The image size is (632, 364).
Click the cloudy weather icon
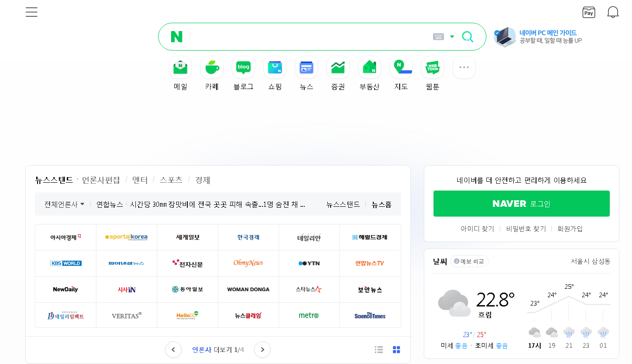click(x=454, y=303)
